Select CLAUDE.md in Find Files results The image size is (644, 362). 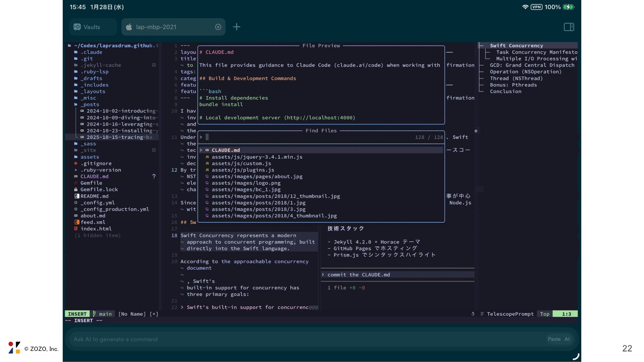click(225, 150)
